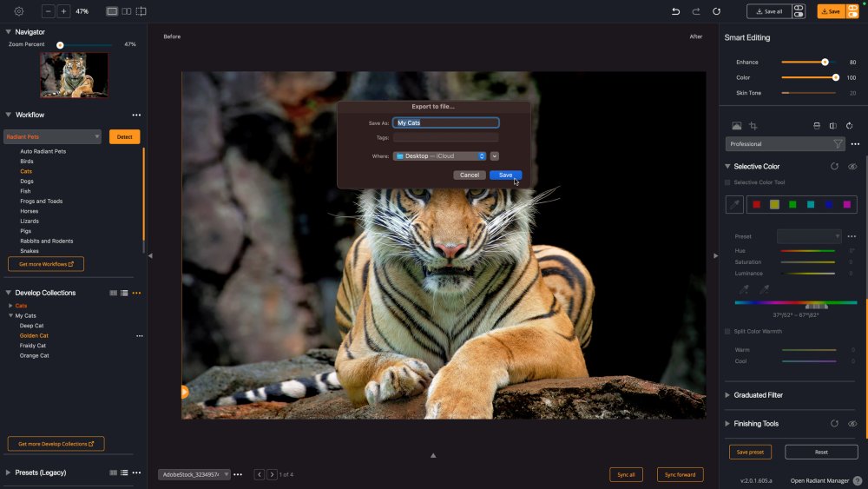Switch Develop Collections to list view
This screenshot has width=868, height=489.
point(124,293)
